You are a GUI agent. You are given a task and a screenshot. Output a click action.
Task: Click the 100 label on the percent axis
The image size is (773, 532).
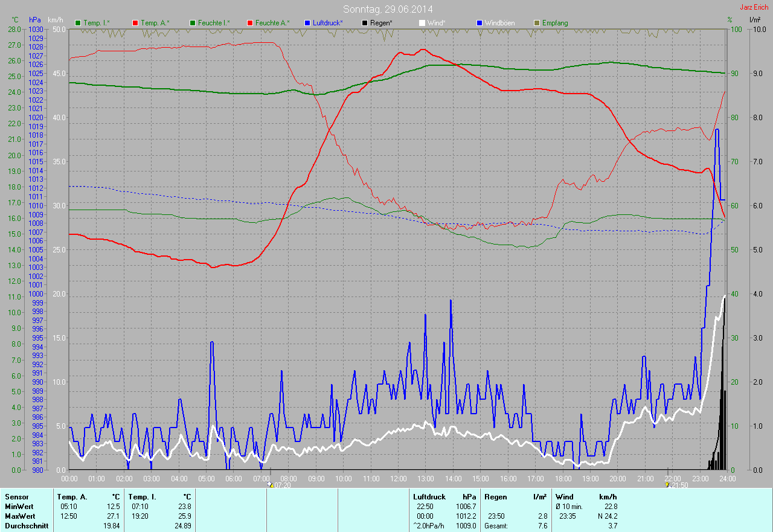[x=736, y=29]
